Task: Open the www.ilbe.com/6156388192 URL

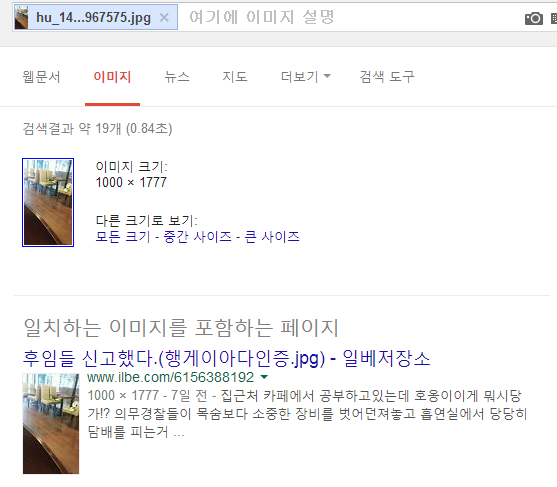Action: [x=171, y=377]
